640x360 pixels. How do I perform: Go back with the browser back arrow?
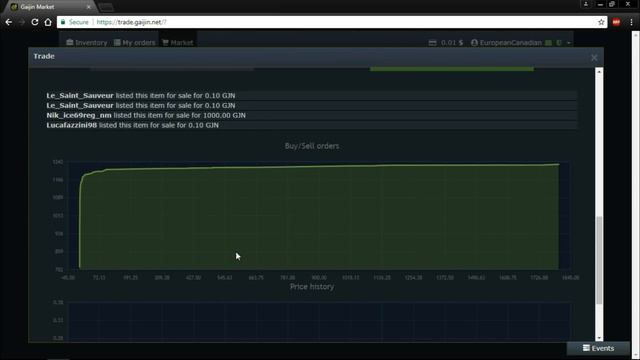click(x=9, y=22)
